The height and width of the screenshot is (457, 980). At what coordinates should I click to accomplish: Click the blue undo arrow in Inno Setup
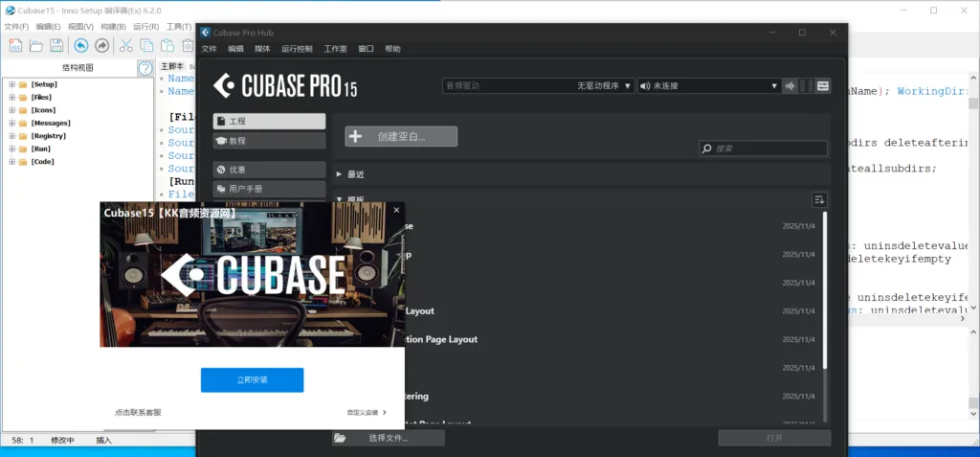pyautogui.click(x=81, y=45)
